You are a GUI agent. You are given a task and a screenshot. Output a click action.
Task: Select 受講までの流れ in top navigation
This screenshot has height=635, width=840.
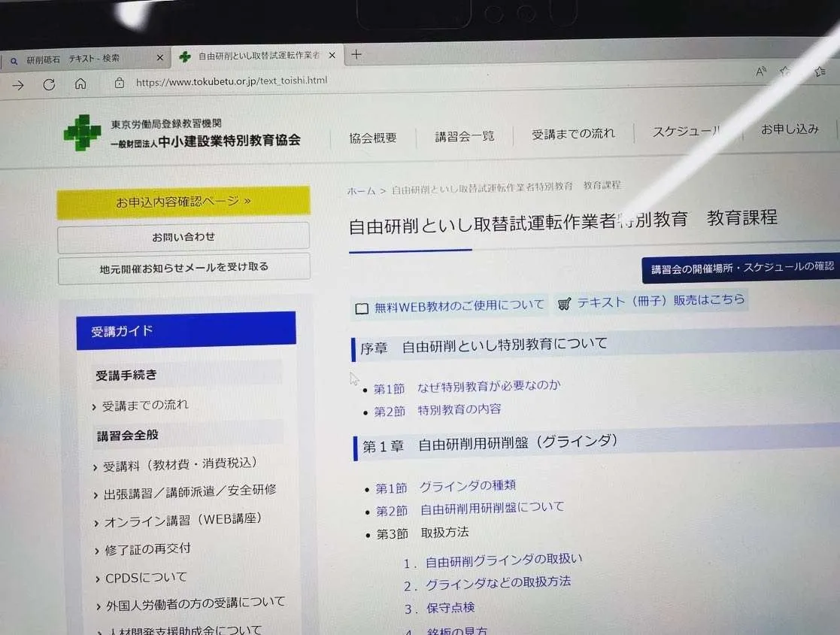(x=573, y=134)
